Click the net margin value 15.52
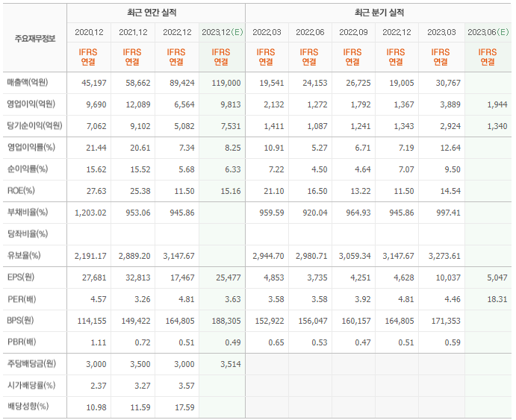 tap(140, 169)
